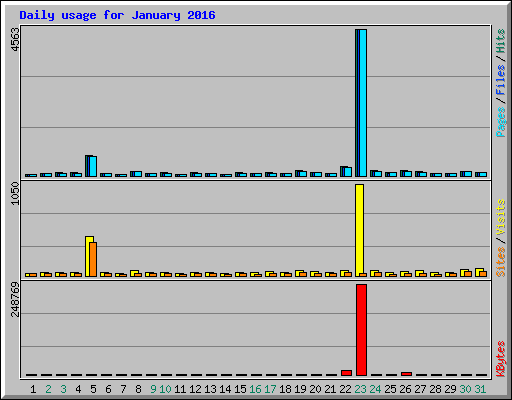Click day label 13 on the x-axis
Image resolution: width=512 pixels, height=400 pixels.
coord(210,389)
